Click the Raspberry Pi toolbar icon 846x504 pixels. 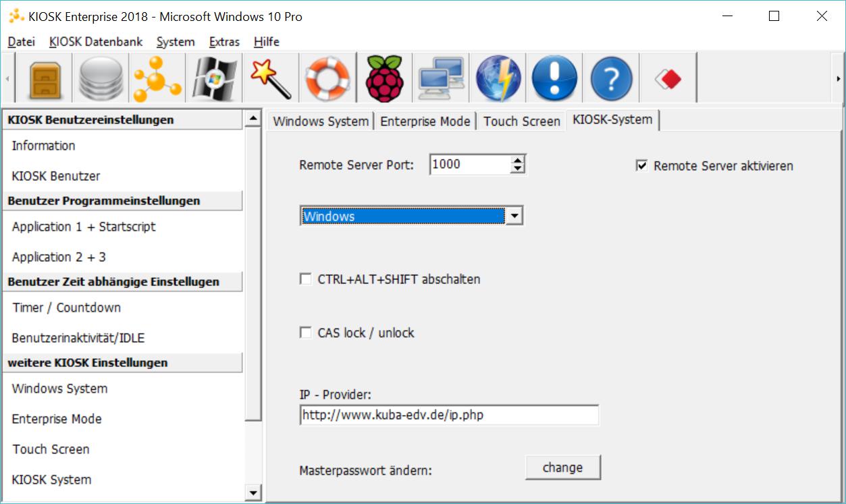[x=384, y=79]
